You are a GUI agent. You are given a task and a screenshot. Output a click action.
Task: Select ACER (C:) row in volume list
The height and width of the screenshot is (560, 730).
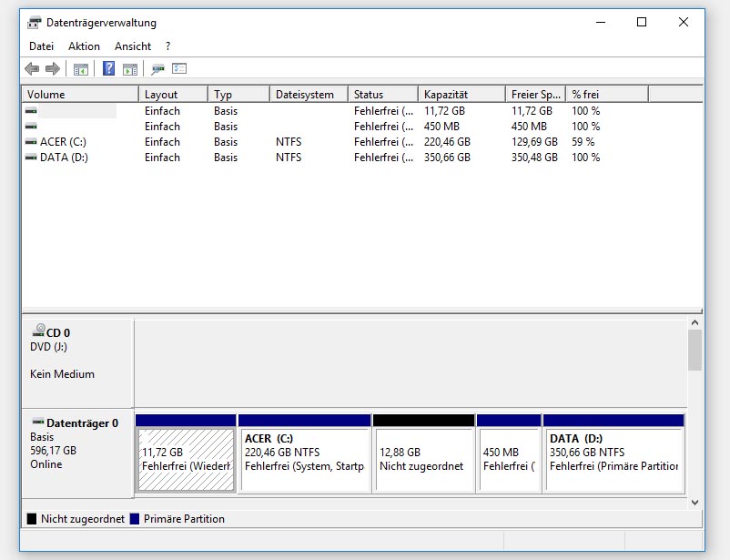(63, 142)
